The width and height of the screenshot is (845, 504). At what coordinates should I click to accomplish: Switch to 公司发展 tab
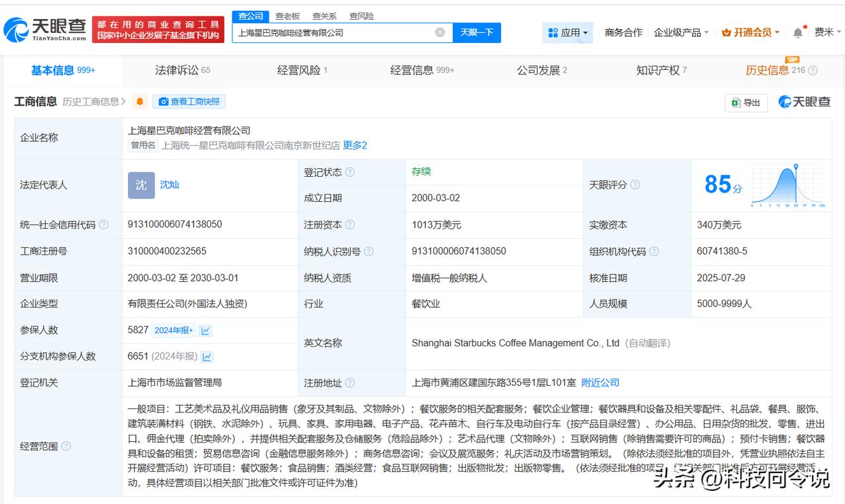coord(542,71)
